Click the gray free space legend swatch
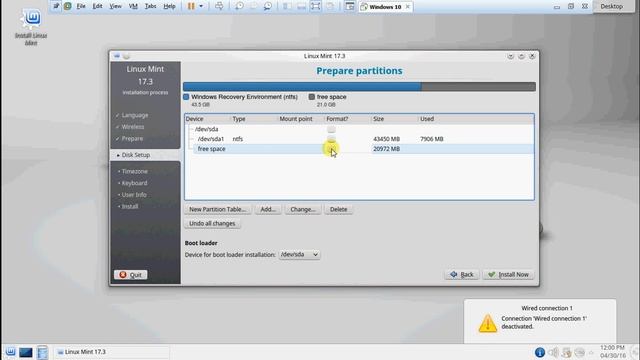 pos(312,97)
